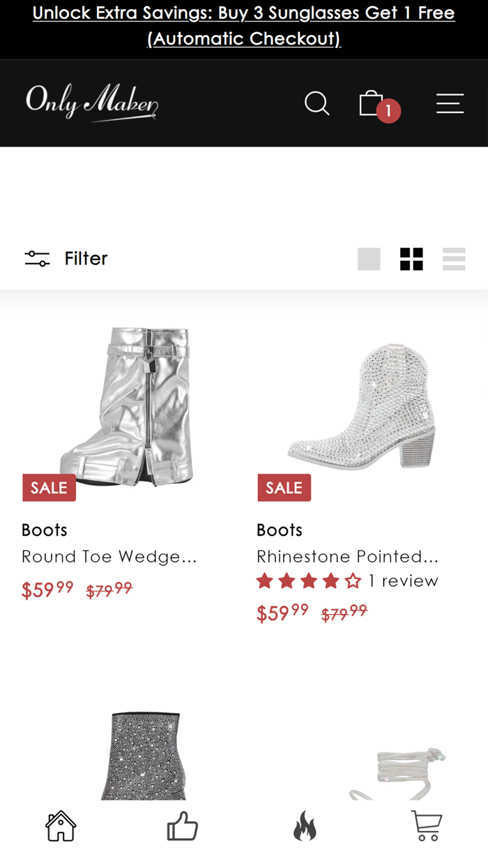This screenshot has width=488, height=868.
Task: Tap the Only Maker logo
Action: (91, 103)
